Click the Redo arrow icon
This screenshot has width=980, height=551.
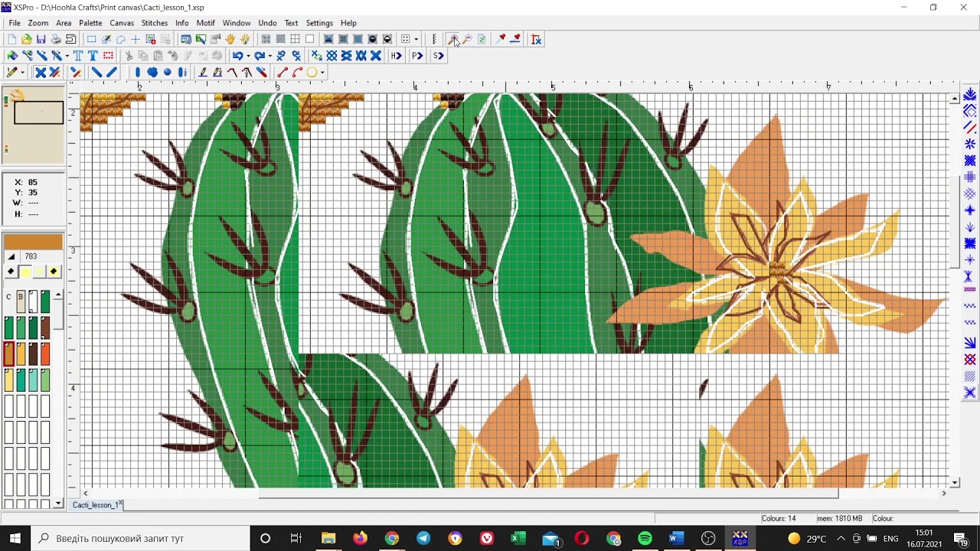click(x=260, y=56)
